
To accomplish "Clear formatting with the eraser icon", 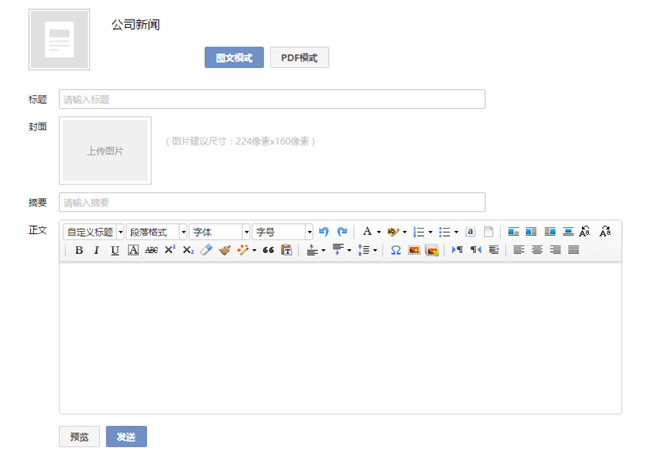I will (x=206, y=250).
